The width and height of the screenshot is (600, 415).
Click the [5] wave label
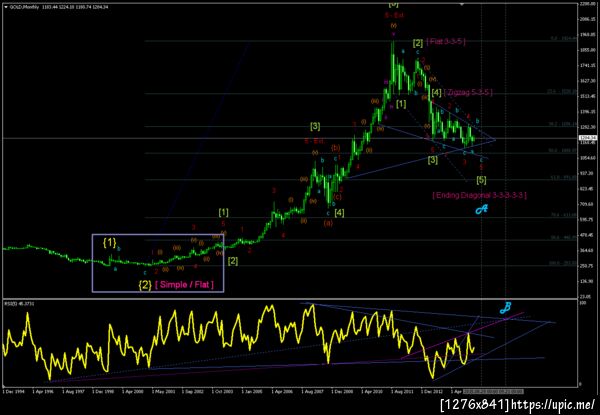(x=481, y=179)
